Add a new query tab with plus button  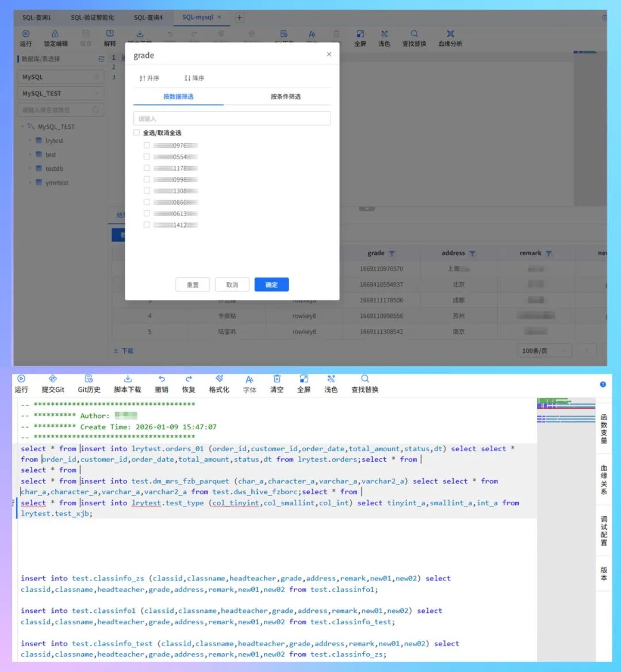240,18
